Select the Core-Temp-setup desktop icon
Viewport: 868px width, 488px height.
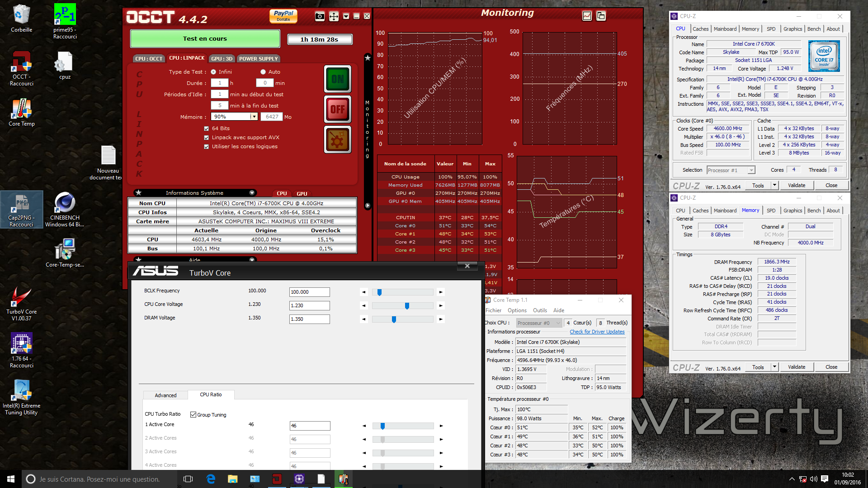point(65,253)
